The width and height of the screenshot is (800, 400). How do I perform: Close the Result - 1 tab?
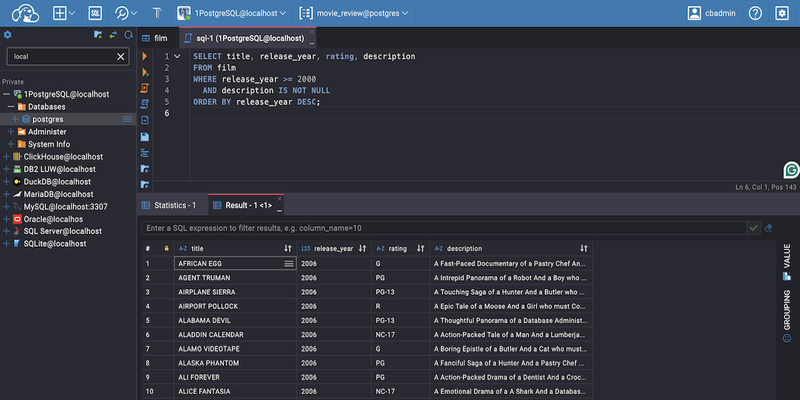[x=280, y=198]
